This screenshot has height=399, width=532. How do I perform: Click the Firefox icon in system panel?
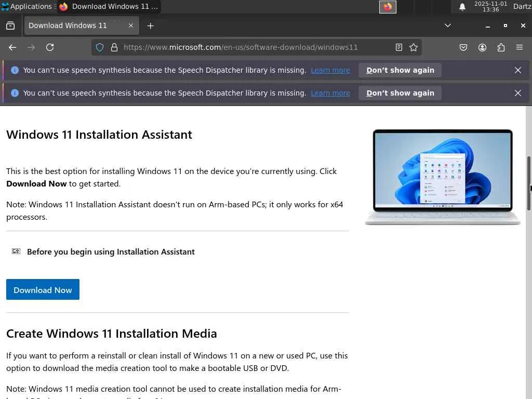(x=388, y=7)
